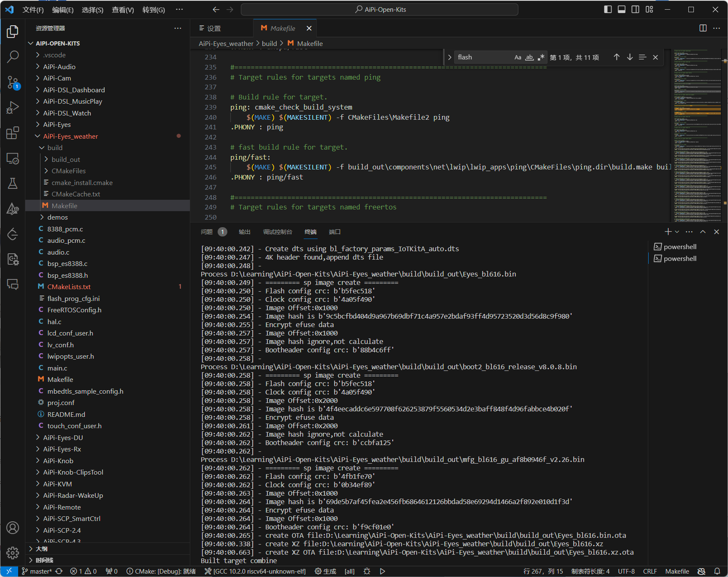
Task: Switch to the 问题 problems tab
Action: pyautogui.click(x=207, y=232)
